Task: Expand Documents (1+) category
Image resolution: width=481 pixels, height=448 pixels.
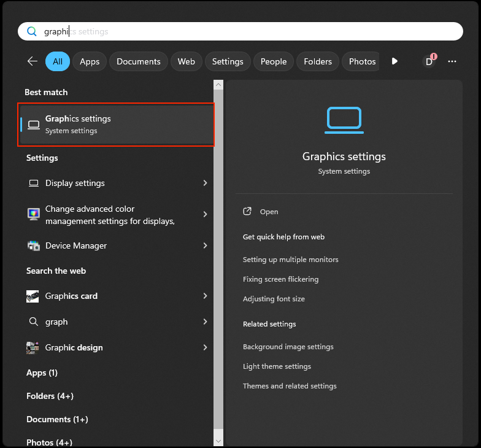Action: click(x=58, y=420)
